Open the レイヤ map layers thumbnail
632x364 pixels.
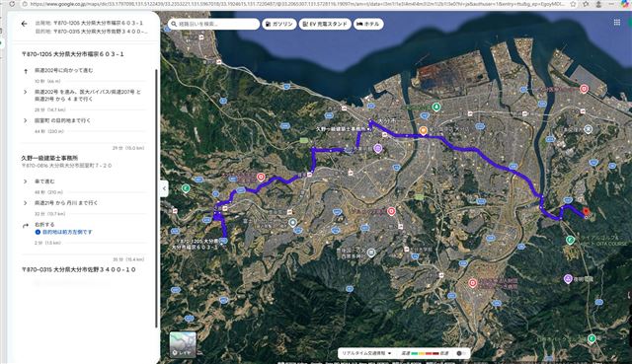[x=183, y=344]
